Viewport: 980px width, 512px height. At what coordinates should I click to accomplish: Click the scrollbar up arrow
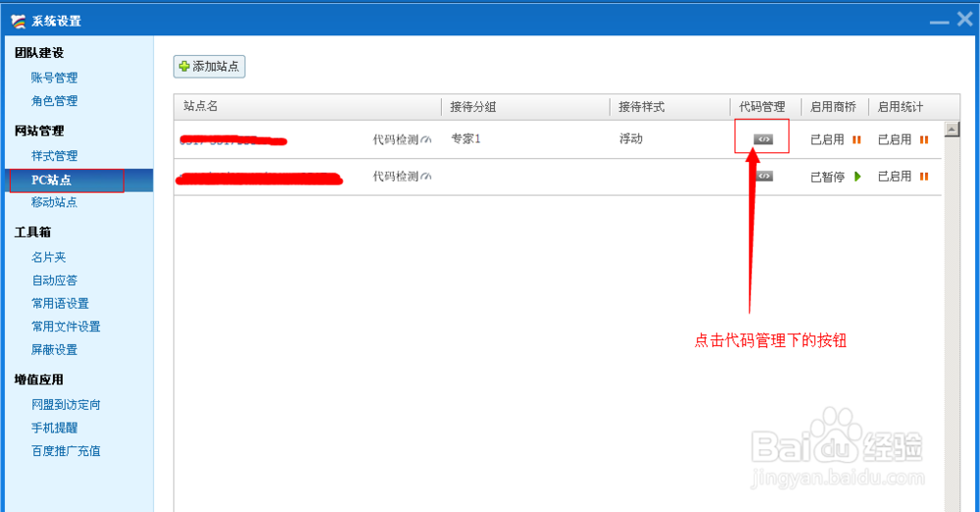tap(952, 129)
